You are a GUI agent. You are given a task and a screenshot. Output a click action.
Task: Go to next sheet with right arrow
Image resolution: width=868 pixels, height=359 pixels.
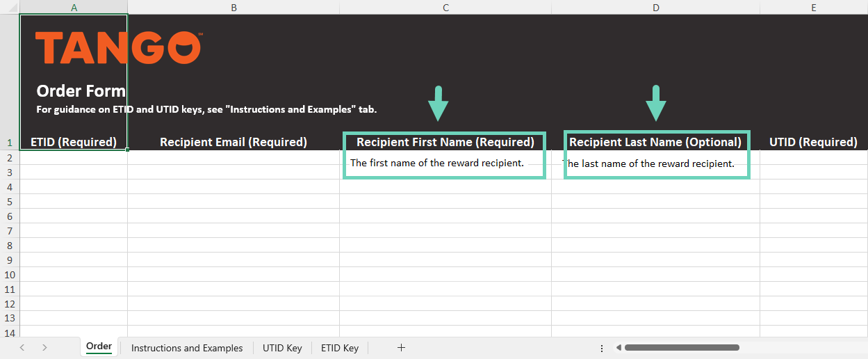tap(44, 348)
